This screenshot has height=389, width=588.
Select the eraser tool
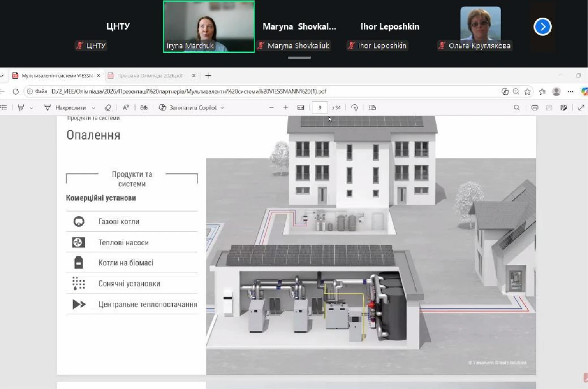(108, 108)
